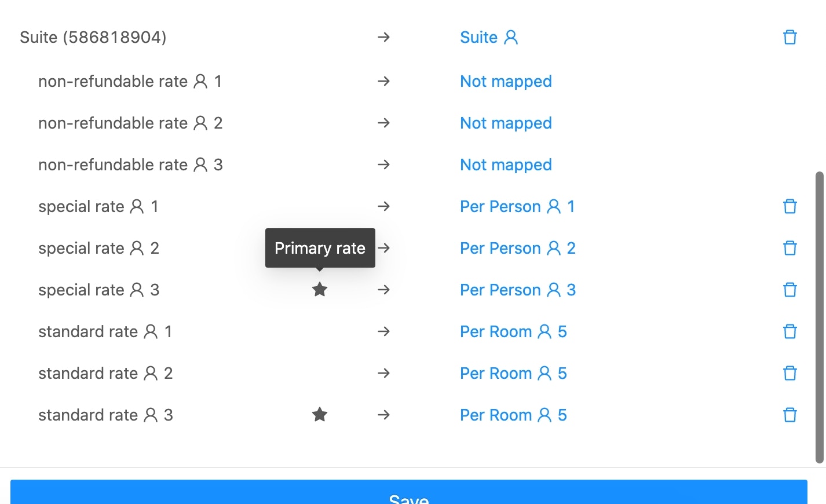This screenshot has width=826, height=504.
Task: Change the Per Room 5 mapping for standard rate 1
Action: click(513, 331)
